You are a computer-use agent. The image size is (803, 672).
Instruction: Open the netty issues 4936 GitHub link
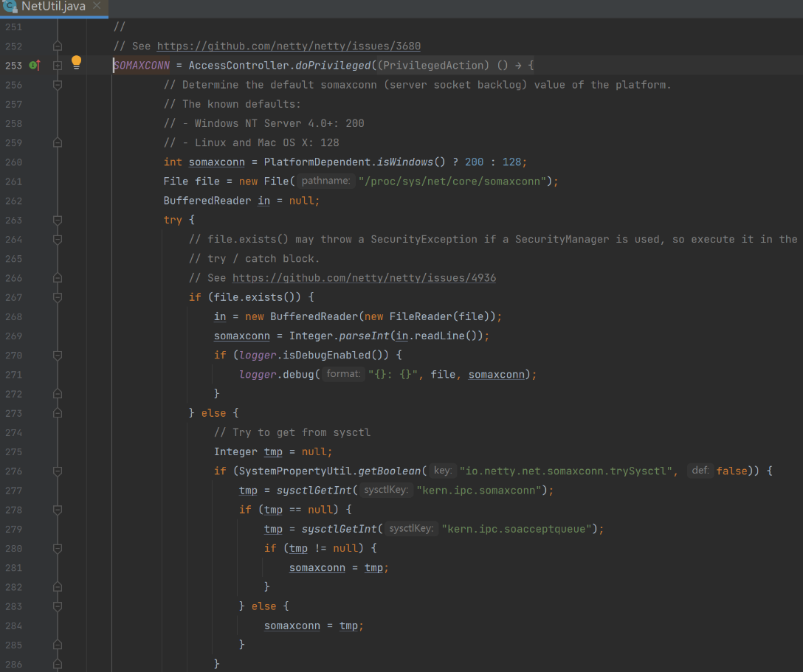pyautogui.click(x=364, y=278)
